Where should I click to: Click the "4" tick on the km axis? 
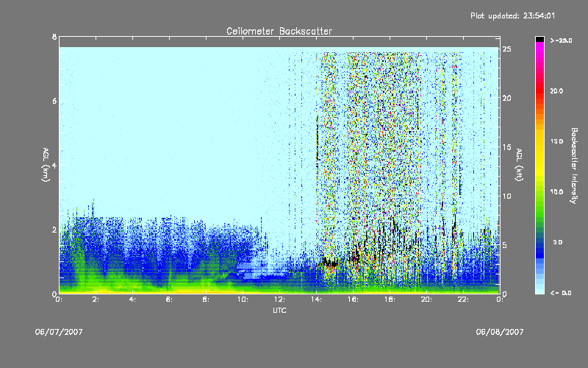(x=54, y=165)
